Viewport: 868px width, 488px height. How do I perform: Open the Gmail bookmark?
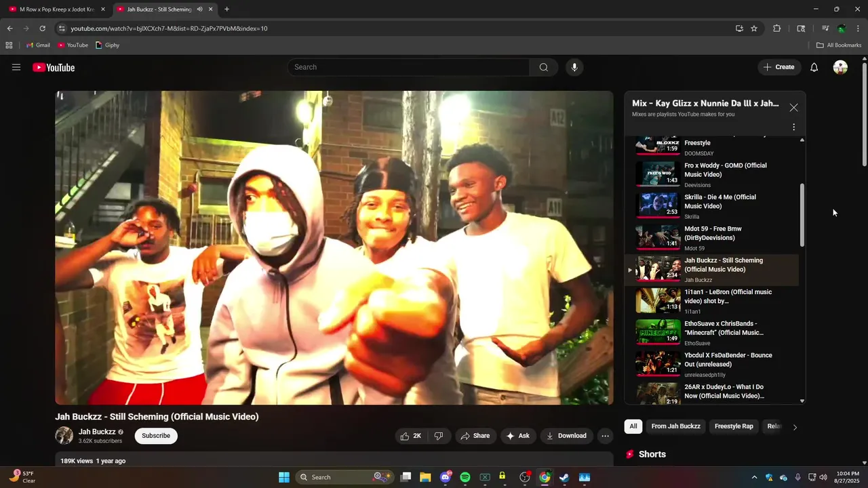38,45
